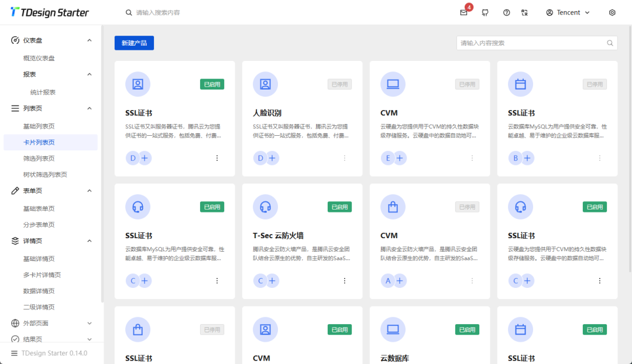This screenshot has width=632, height=364.
Task: Open 树状筛选列表页 in sidebar
Action: 50,174
